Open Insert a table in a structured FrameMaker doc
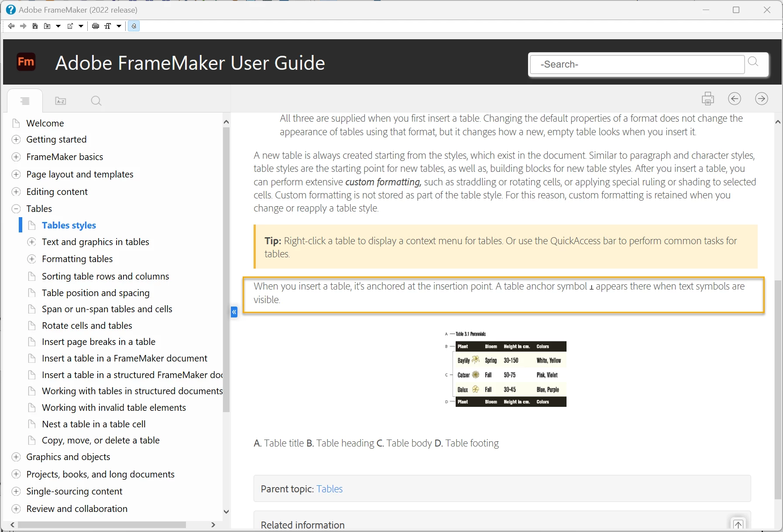This screenshot has height=532, width=783. point(132,375)
